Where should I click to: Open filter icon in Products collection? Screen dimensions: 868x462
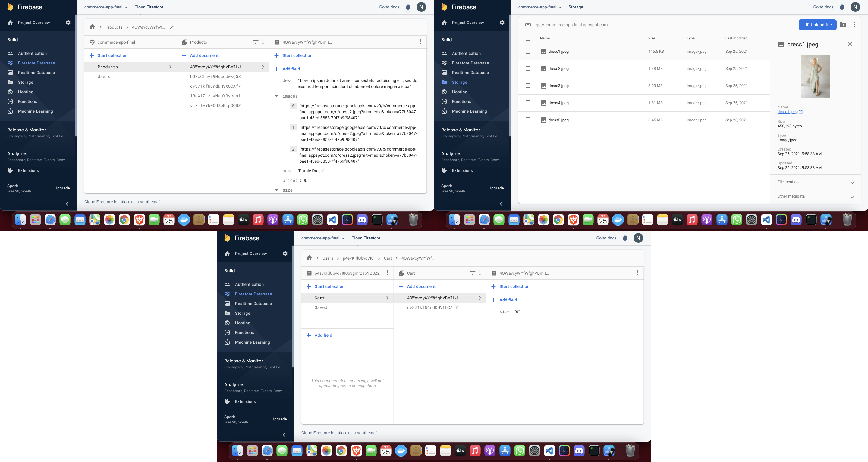click(x=255, y=42)
